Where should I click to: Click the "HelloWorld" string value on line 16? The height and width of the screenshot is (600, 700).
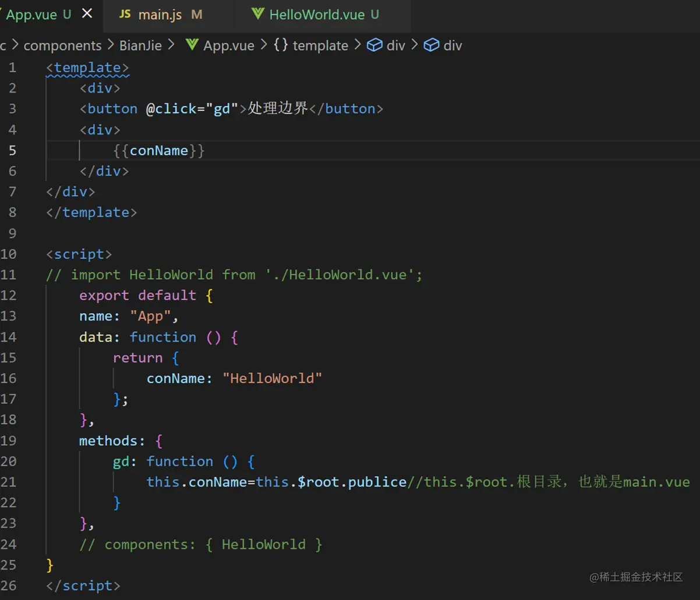[273, 378]
